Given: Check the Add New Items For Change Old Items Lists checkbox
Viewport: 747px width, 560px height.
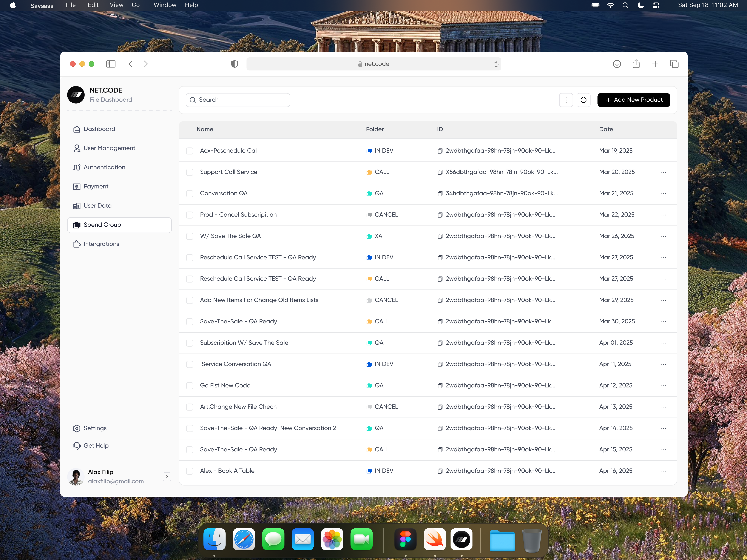Looking at the screenshot, I should tap(190, 300).
